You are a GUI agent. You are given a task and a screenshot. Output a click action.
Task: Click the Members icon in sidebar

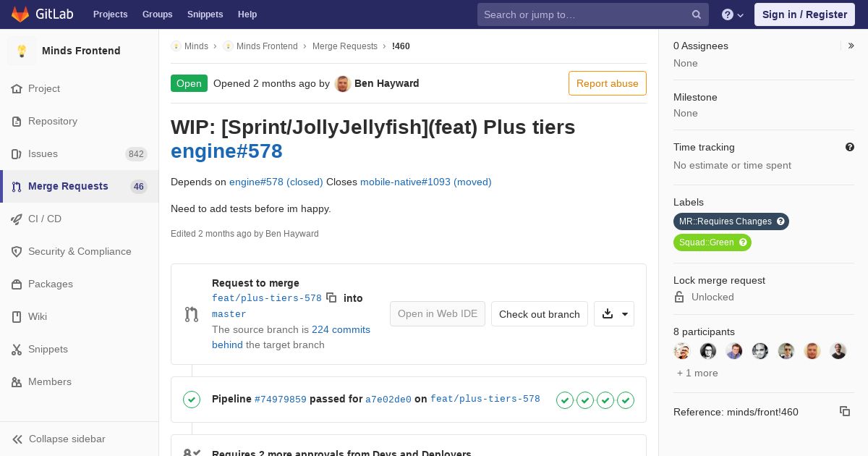pyautogui.click(x=17, y=381)
